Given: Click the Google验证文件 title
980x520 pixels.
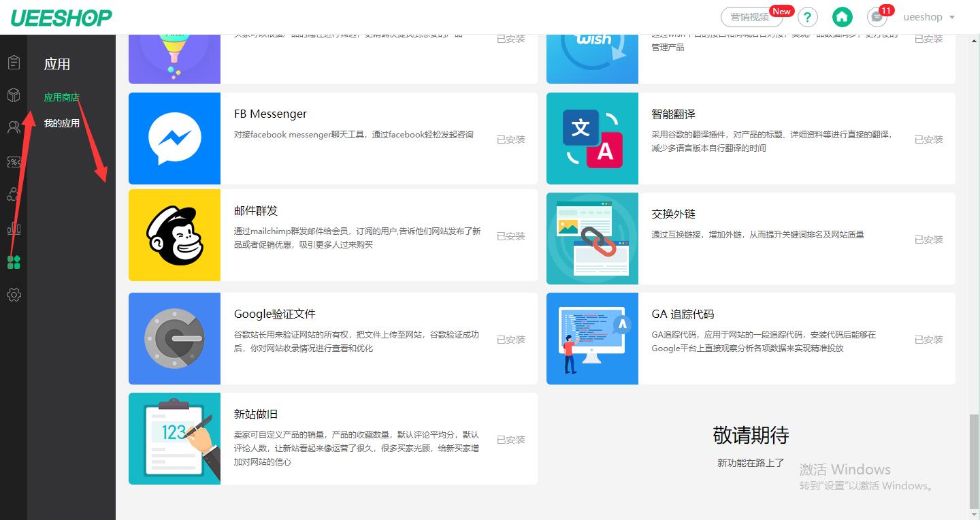Looking at the screenshot, I should pos(274,314).
